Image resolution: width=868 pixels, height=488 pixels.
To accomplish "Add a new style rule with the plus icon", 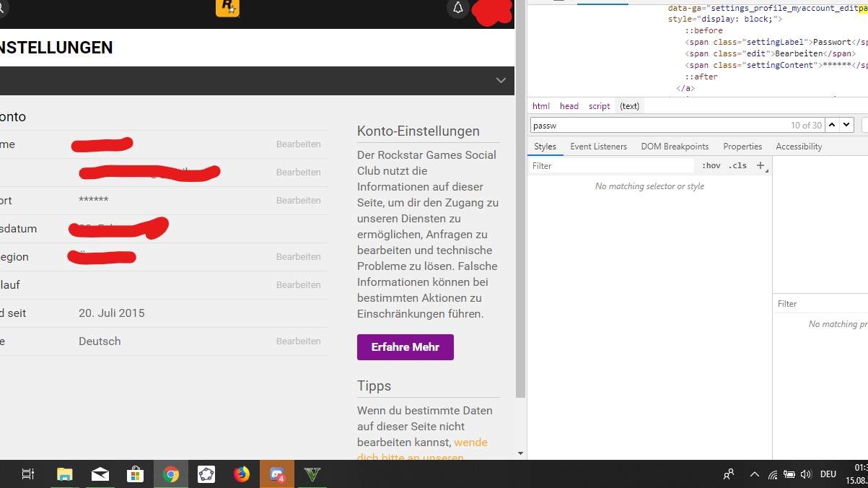I will (761, 165).
